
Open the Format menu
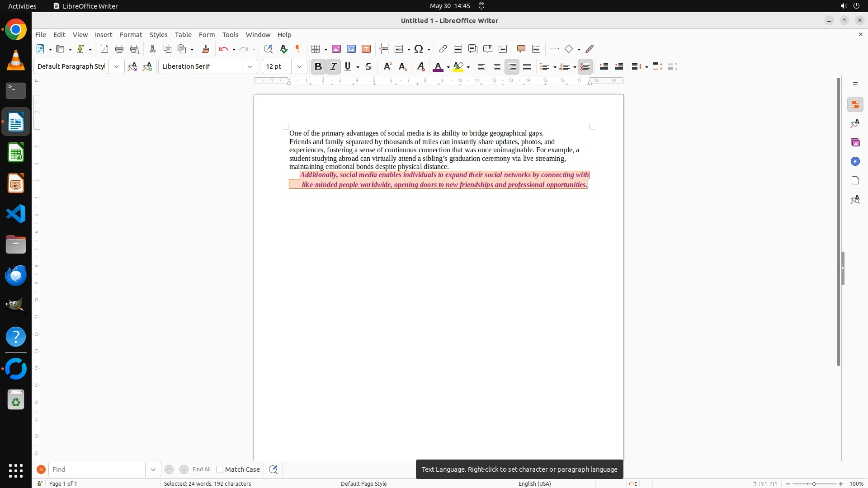[x=131, y=35]
